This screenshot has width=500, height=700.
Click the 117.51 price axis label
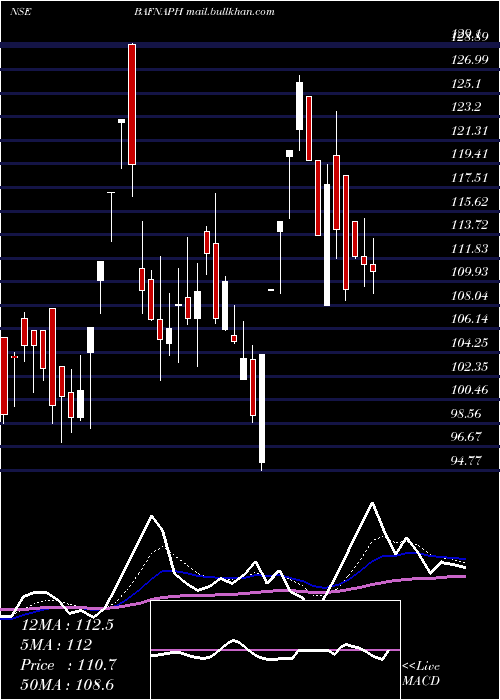point(469,178)
